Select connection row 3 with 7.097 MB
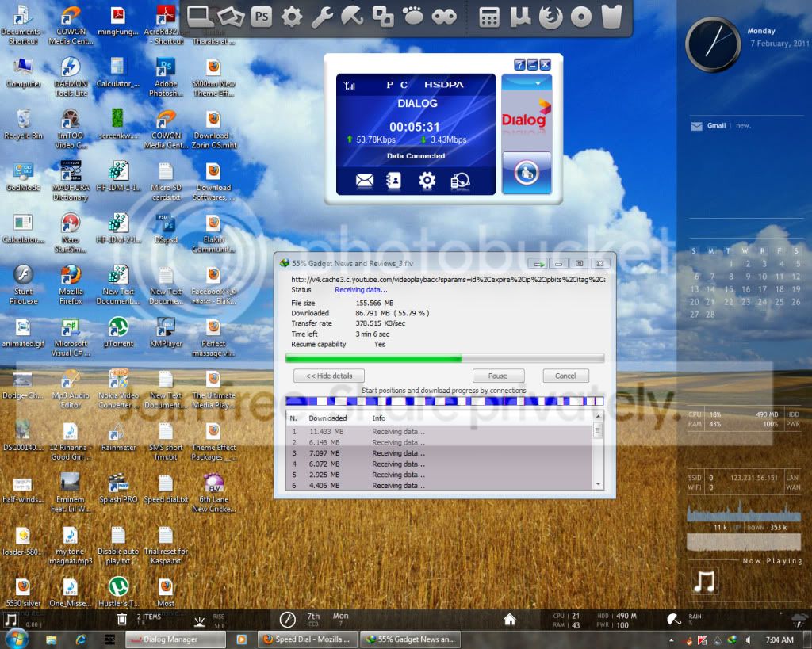Screen dimensions: 812x649 click(x=439, y=453)
